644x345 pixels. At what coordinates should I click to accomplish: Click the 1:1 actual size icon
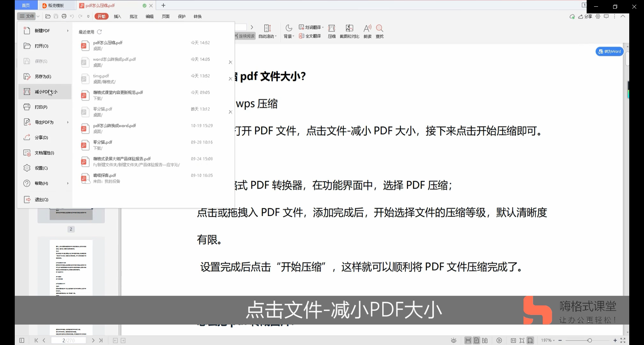(513, 340)
